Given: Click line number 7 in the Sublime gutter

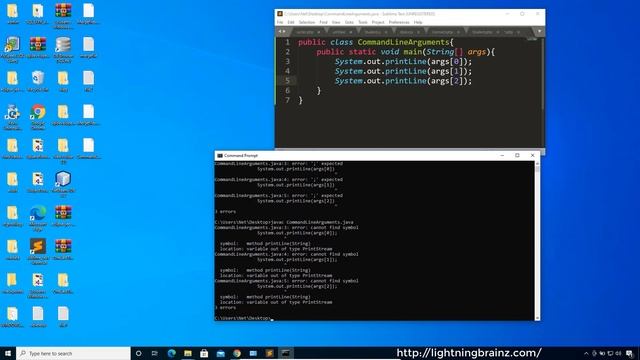Looking at the screenshot, I should point(288,100).
